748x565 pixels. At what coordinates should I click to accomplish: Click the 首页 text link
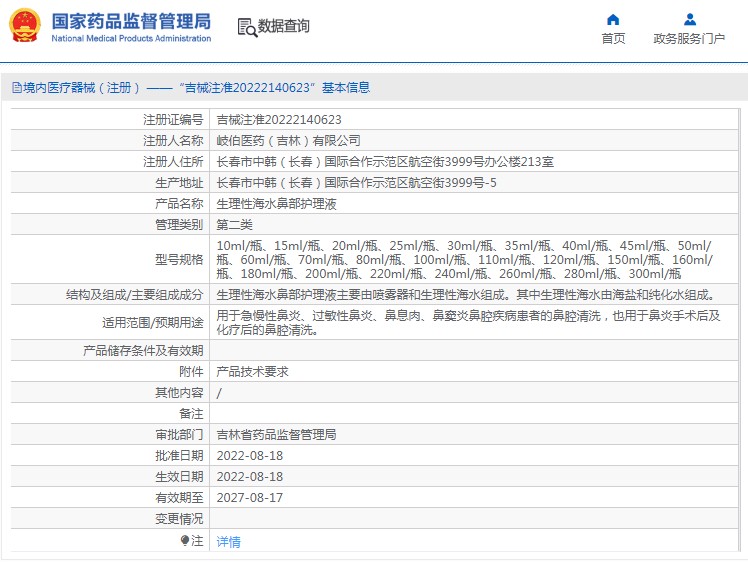613,39
